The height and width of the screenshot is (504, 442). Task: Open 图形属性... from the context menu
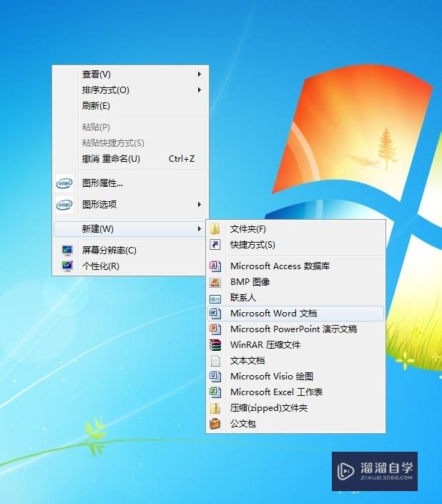(x=130, y=183)
